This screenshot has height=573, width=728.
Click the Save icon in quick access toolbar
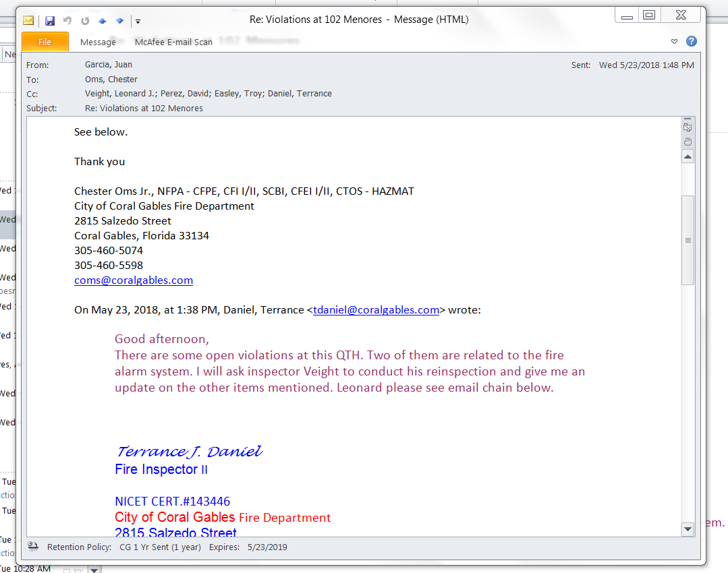tap(50, 20)
